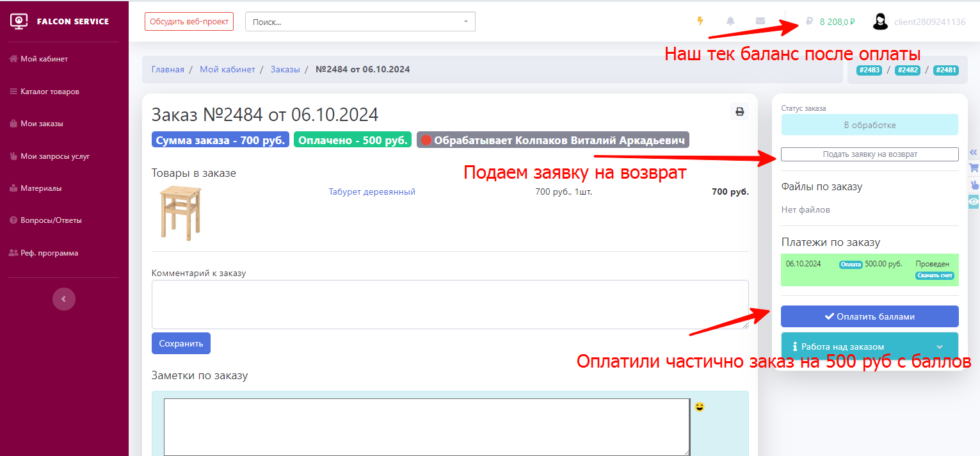The height and width of the screenshot is (456, 980).
Task: Open the "Табурет деревянный" product link
Action: tap(372, 191)
